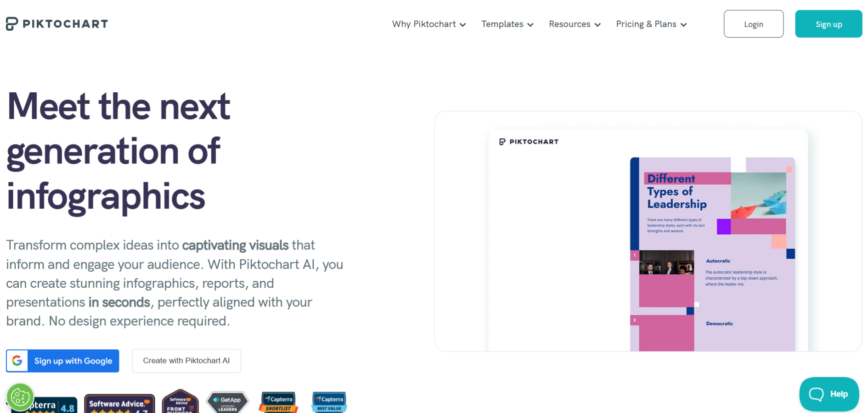Expand the Resources navigation dropdown
Viewport: 868px width, 413px height.
(x=574, y=24)
